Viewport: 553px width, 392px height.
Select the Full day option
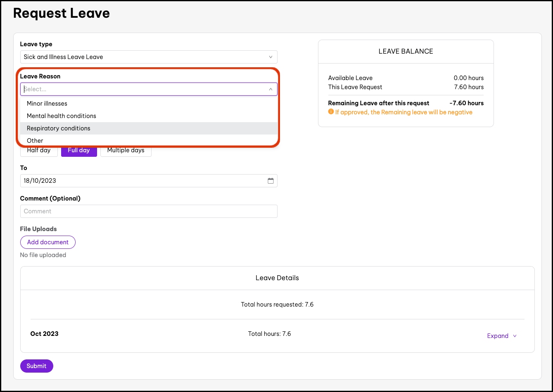[x=79, y=151]
